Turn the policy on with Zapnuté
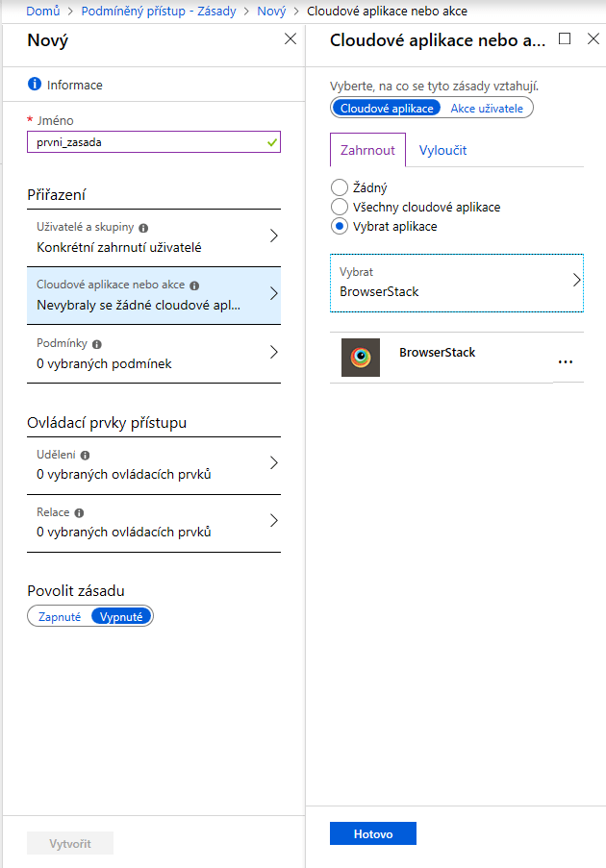606x868 pixels. coord(60,617)
